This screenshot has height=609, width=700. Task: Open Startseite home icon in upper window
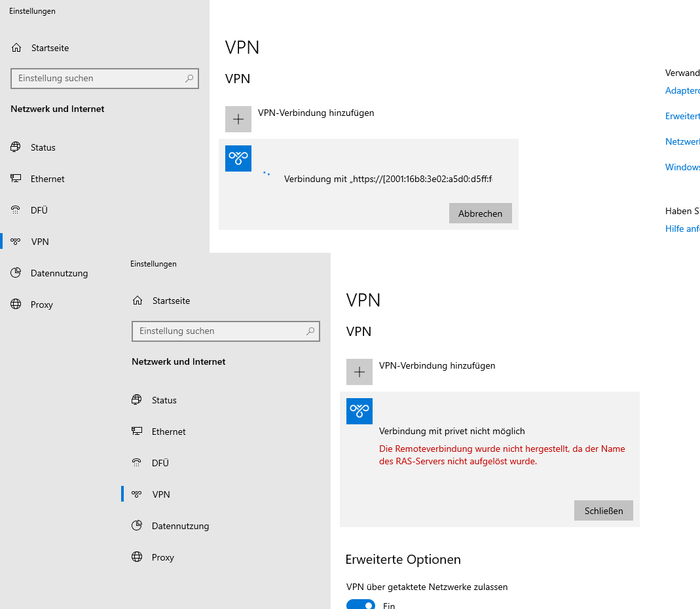click(x=16, y=48)
